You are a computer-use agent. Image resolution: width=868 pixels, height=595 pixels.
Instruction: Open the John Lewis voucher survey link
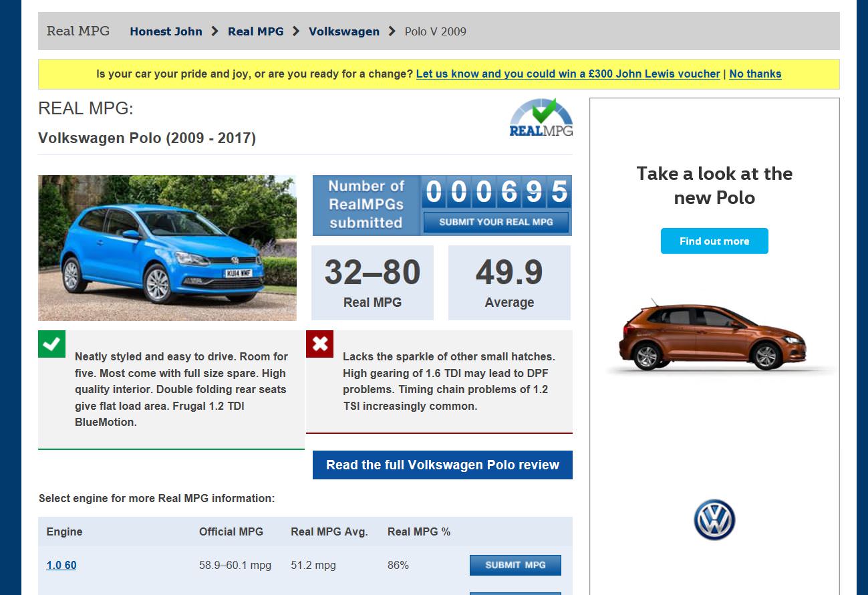568,74
